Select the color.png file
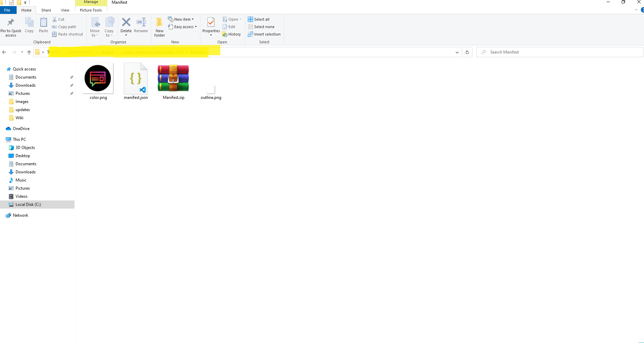Image resolution: width=644 pixels, height=343 pixels. click(98, 82)
